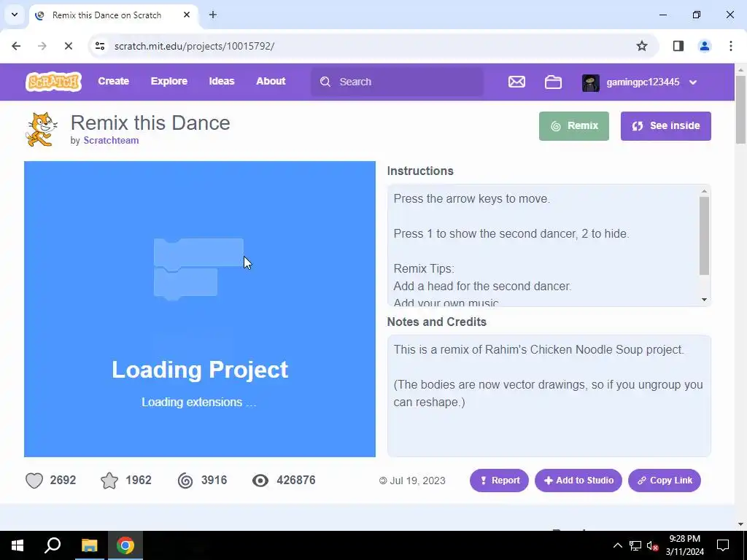Click the views eye icon
This screenshot has height=560, width=747.
coord(260,481)
